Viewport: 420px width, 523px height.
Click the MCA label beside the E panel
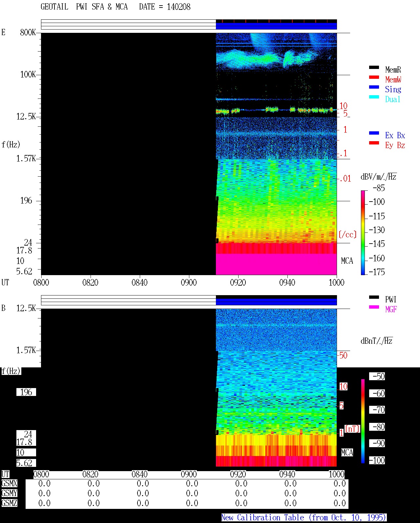pos(347,261)
